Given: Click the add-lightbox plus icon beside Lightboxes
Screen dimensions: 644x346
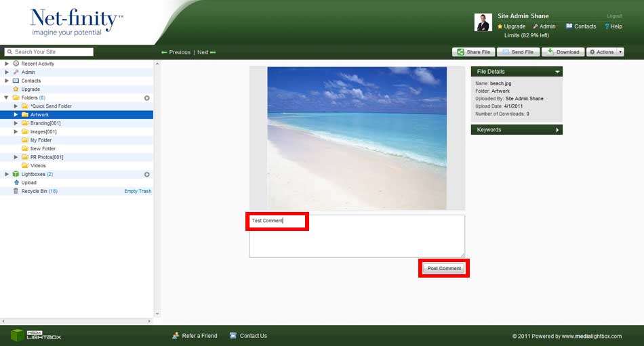Looking at the screenshot, I should (147, 175).
